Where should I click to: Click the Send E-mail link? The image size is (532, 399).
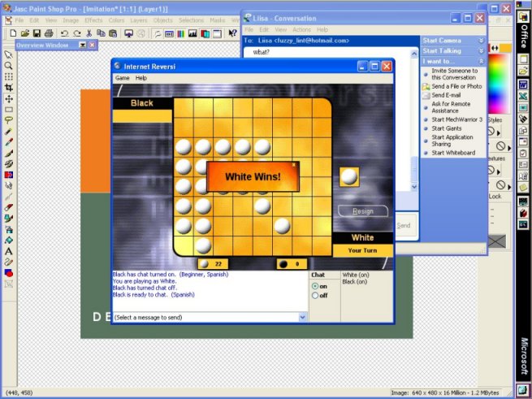(446, 95)
